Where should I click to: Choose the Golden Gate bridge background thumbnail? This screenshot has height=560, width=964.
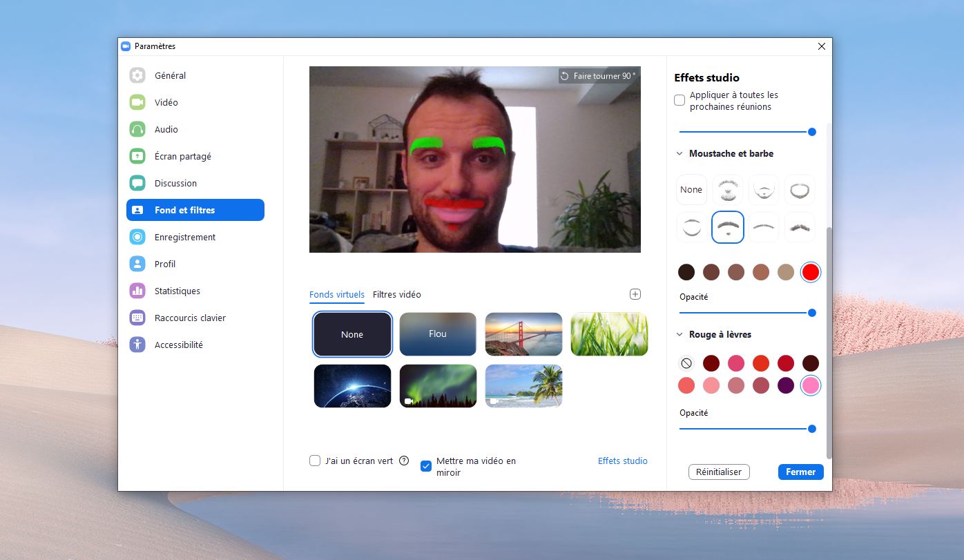coord(523,334)
